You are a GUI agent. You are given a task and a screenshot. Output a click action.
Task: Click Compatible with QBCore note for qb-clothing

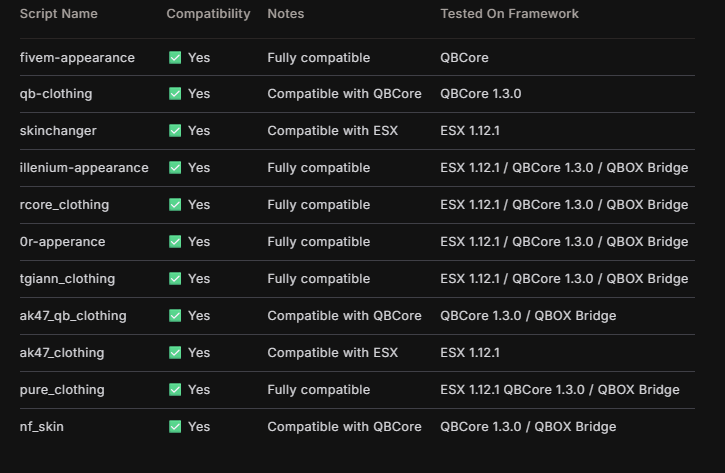pos(344,94)
